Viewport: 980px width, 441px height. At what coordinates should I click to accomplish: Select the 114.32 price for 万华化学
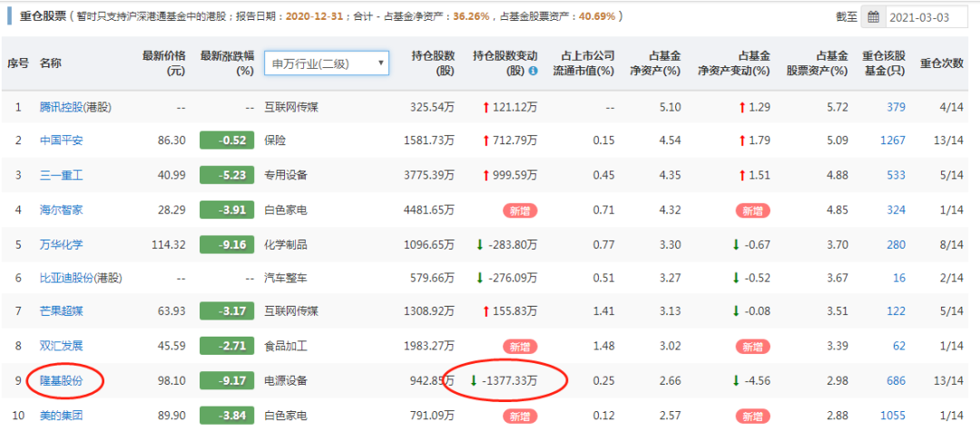(x=169, y=244)
